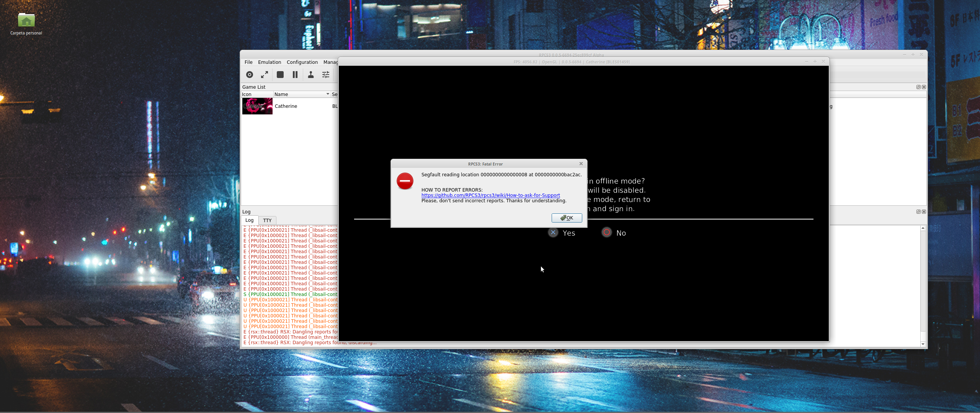
Task: Open settings with the sliders icon
Action: [x=326, y=75]
